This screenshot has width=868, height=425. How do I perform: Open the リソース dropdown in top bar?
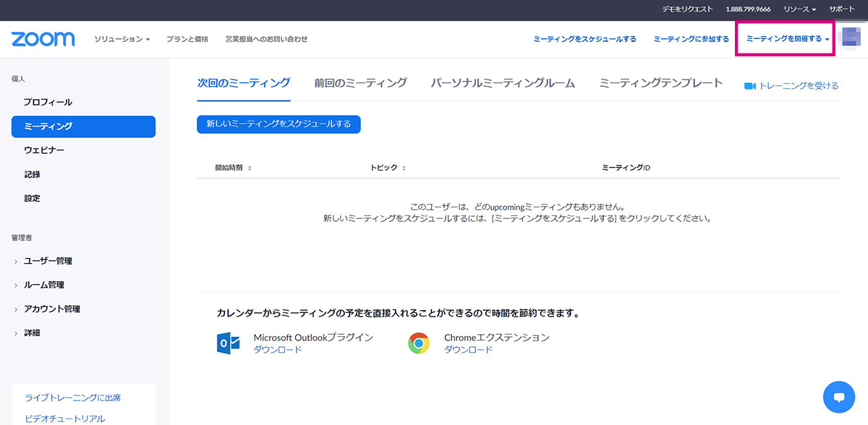[799, 9]
